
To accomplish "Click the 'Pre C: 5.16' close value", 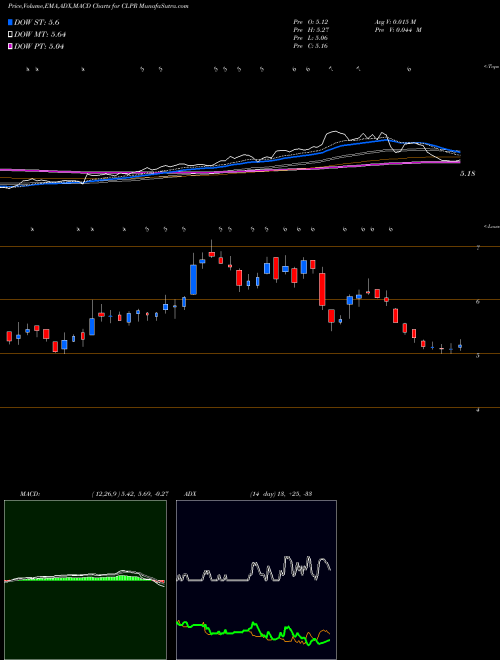I will coord(311,46).
